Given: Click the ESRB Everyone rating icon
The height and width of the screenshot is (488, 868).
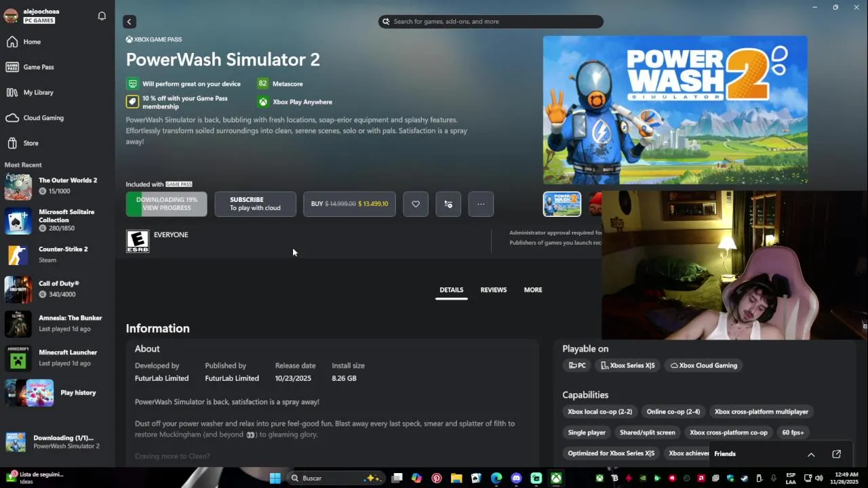Looking at the screenshot, I should 138,241.
